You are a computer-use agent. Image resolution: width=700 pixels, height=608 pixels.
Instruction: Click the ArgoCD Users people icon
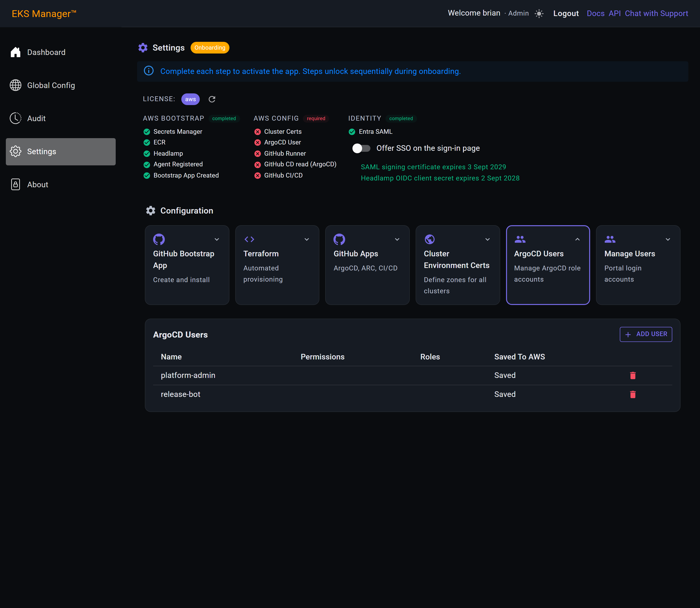tap(520, 239)
